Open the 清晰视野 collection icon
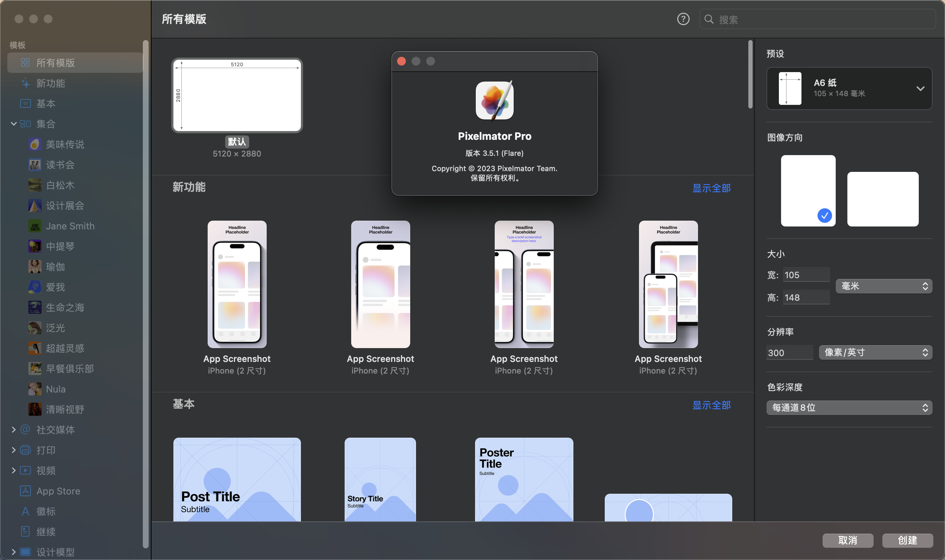This screenshot has width=945, height=560. coord(35,409)
